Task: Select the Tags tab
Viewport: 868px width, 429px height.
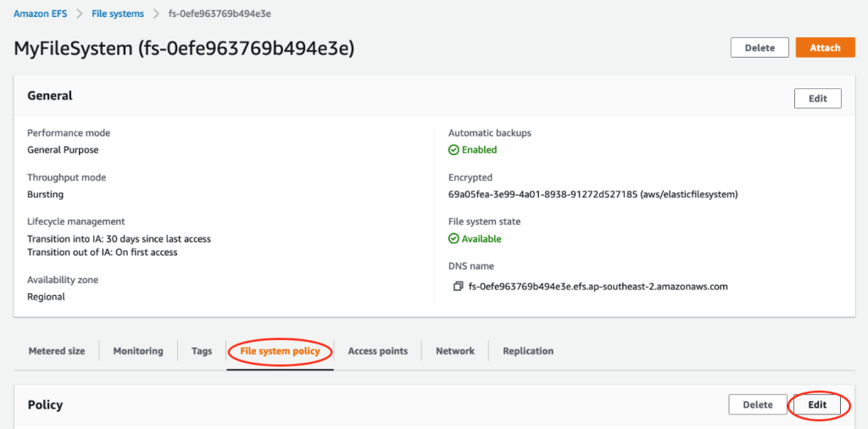Action: tap(202, 351)
